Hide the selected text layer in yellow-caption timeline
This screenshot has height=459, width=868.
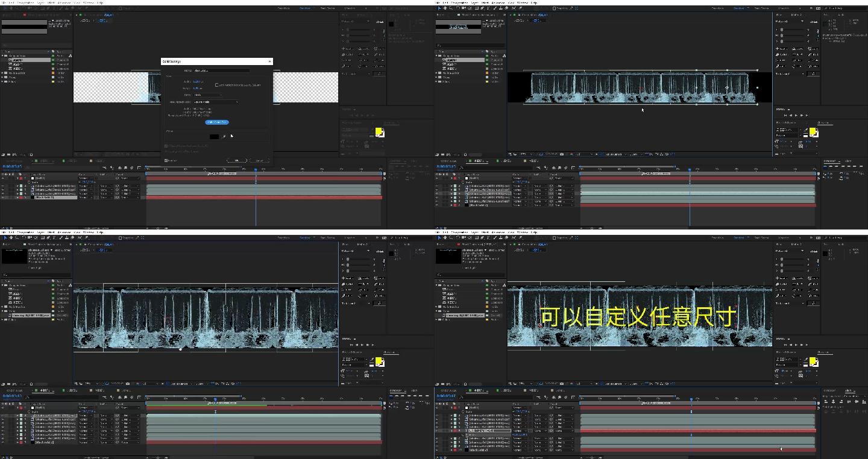(437, 431)
